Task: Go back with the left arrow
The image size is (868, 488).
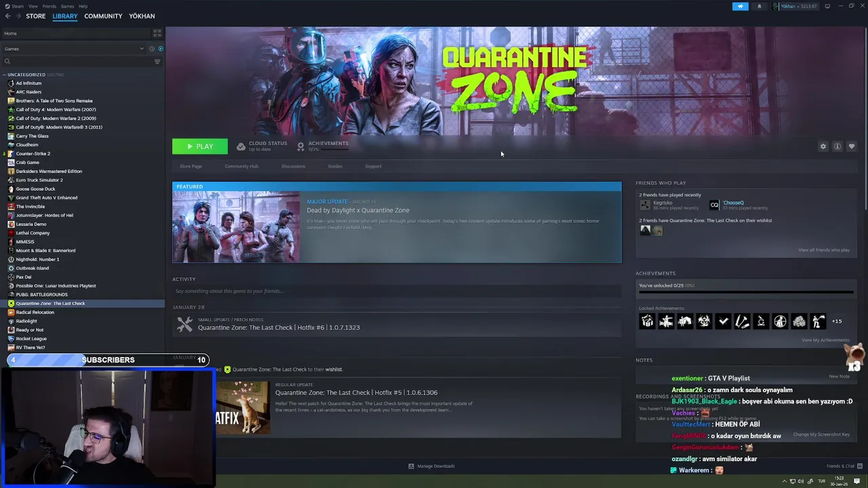Action: pyautogui.click(x=8, y=16)
